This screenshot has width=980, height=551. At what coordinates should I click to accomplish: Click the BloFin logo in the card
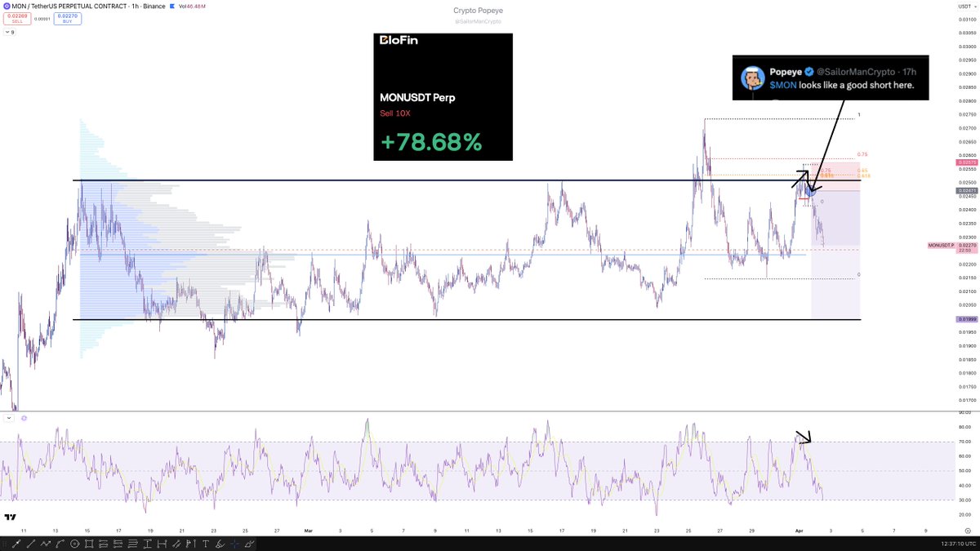click(x=399, y=40)
